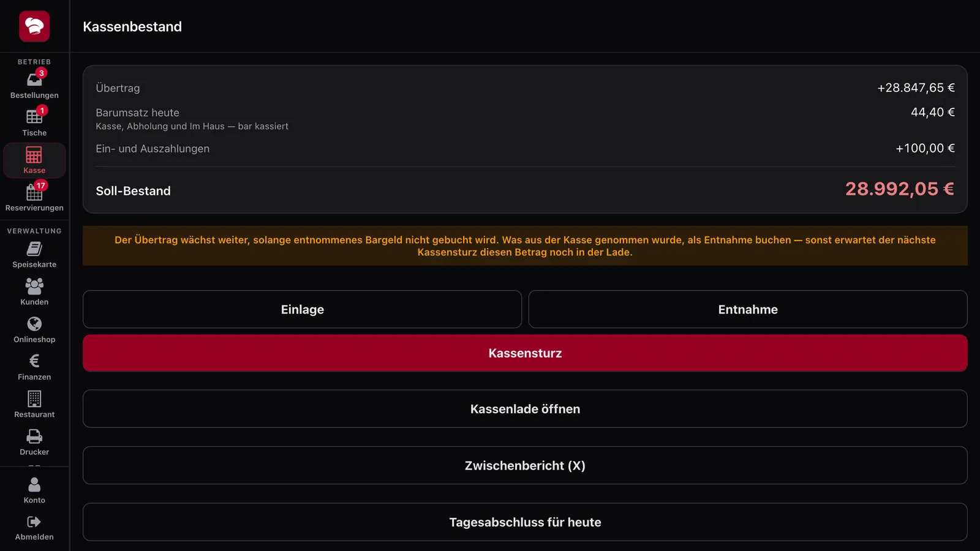Screen dimensions: 980x551
Task: Click Tagesabschluss für heute button
Action: coord(525,522)
